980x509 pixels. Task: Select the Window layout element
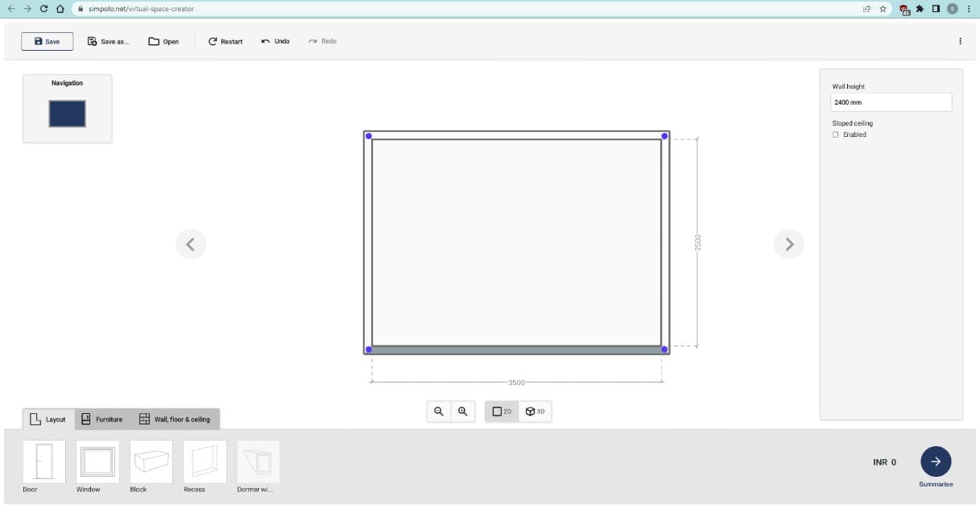(97, 462)
